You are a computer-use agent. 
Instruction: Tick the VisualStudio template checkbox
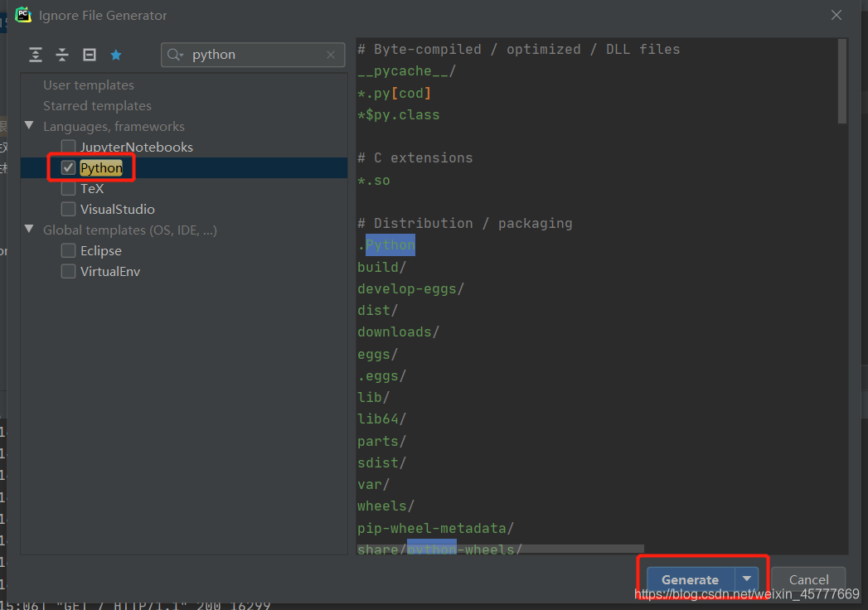click(x=68, y=209)
